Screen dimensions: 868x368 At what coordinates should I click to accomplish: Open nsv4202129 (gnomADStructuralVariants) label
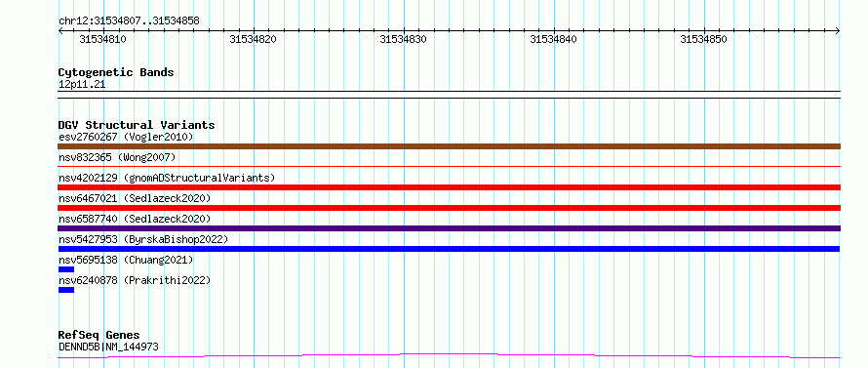click(x=167, y=178)
